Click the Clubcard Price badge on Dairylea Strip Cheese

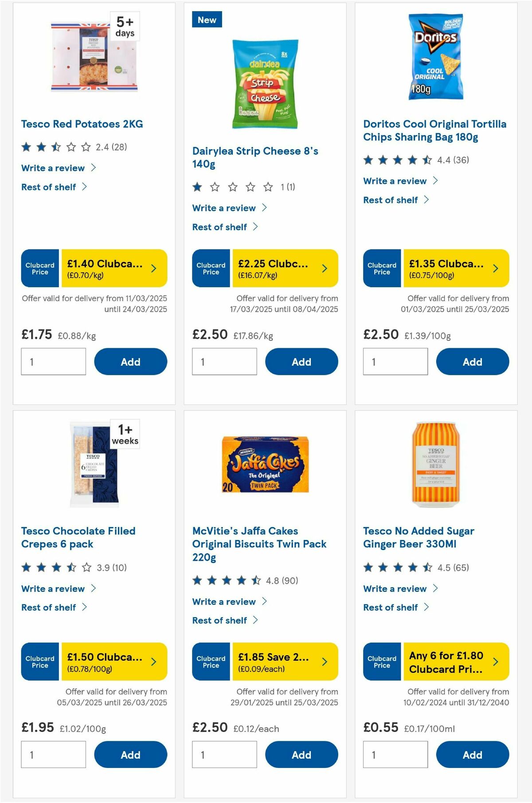coord(211,268)
